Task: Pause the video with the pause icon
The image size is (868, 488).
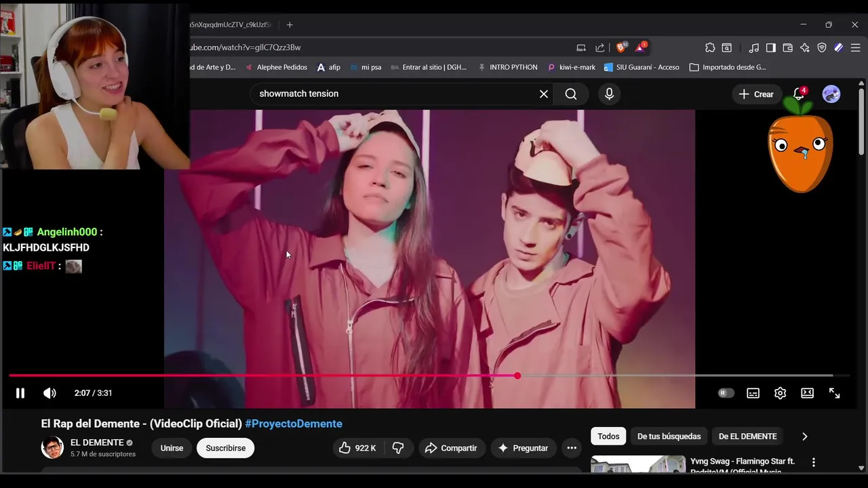Action: click(x=20, y=393)
